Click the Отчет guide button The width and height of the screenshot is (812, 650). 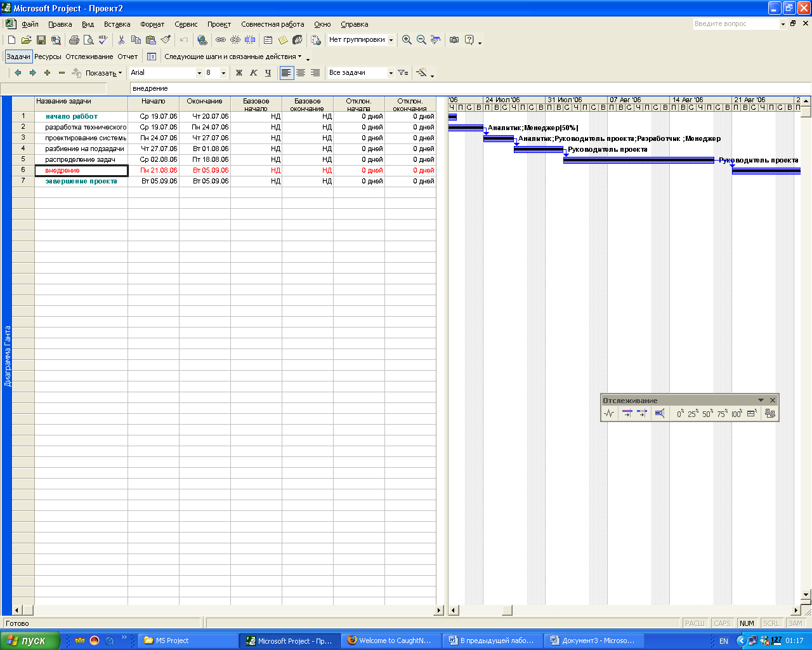tap(128, 56)
